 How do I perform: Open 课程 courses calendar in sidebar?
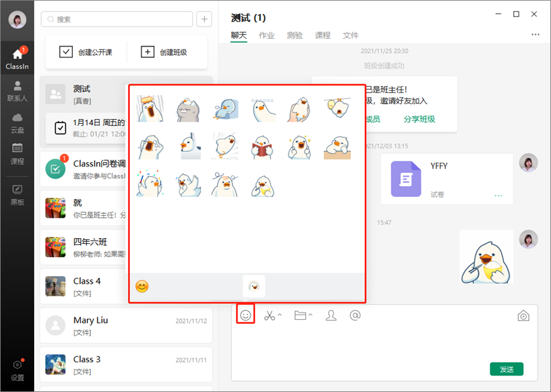coord(17,154)
